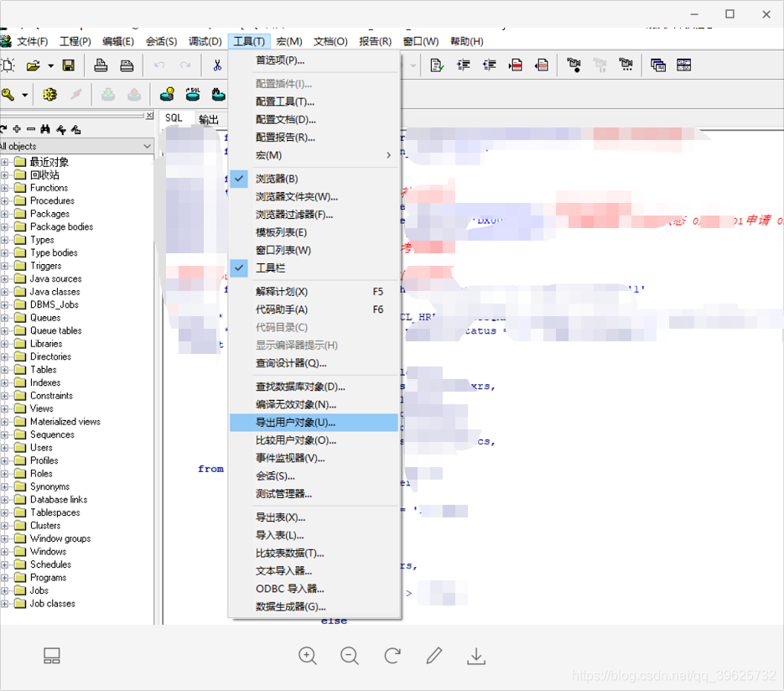Open the arrow dropdown beside Open icon

coord(50,65)
